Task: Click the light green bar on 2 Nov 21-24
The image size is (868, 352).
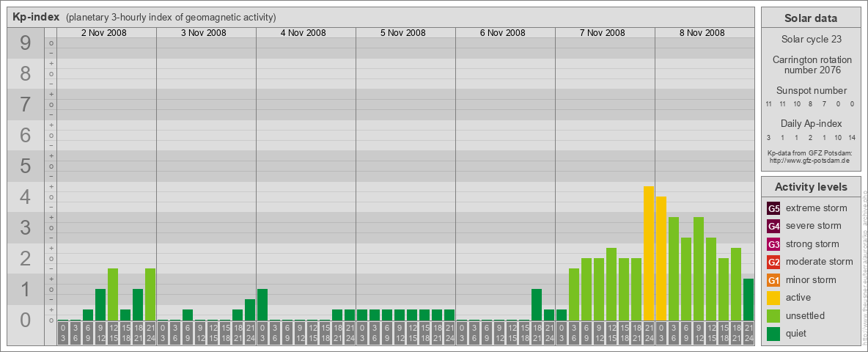Action: click(150, 295)
